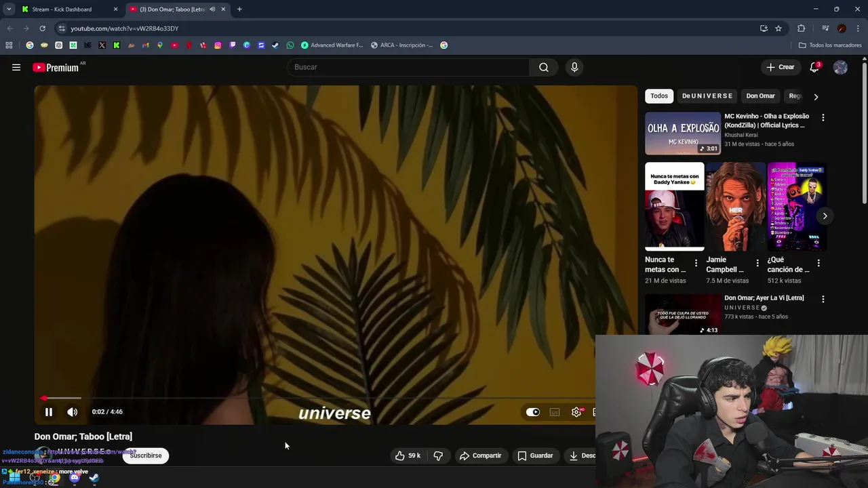This screenshot has width=868, height=488.
Task: Like the video with thumbs up 59 k
Action: tap(408, 456)
